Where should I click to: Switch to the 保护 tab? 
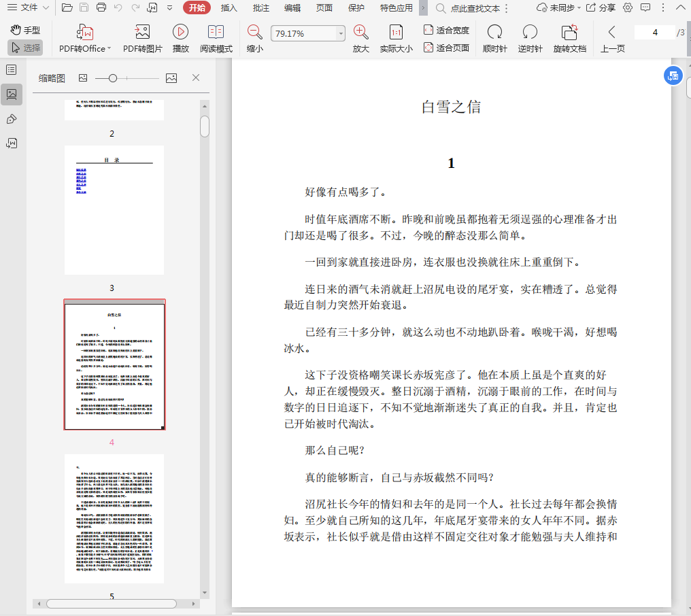[356, 8]
